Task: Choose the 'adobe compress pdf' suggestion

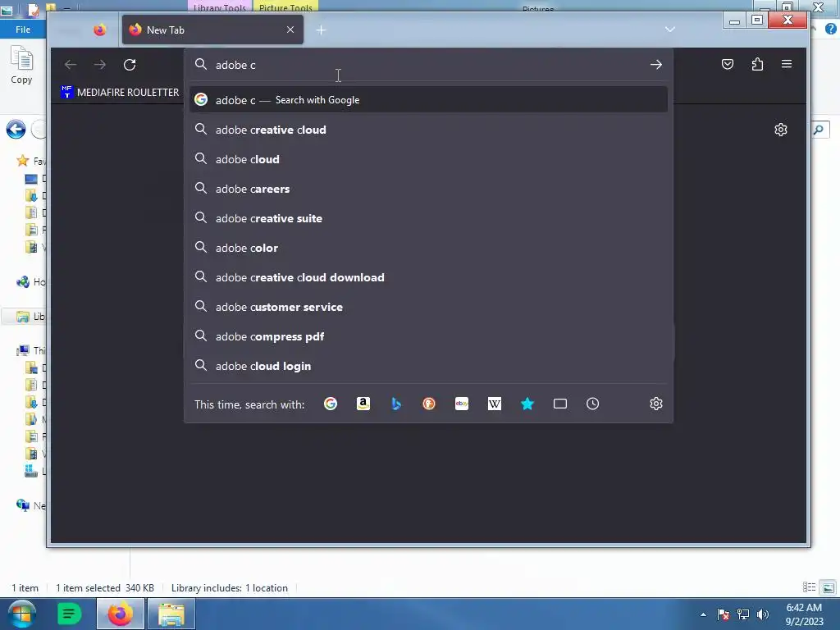Action: click(428, 336)
